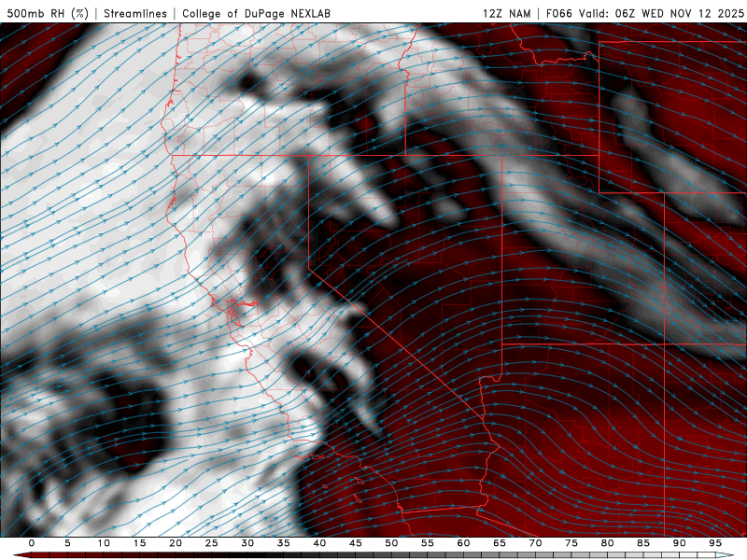Click the white high-end colorbar arrow
The width and height of the screenshot is (747, 560).
tap(725, 555)
